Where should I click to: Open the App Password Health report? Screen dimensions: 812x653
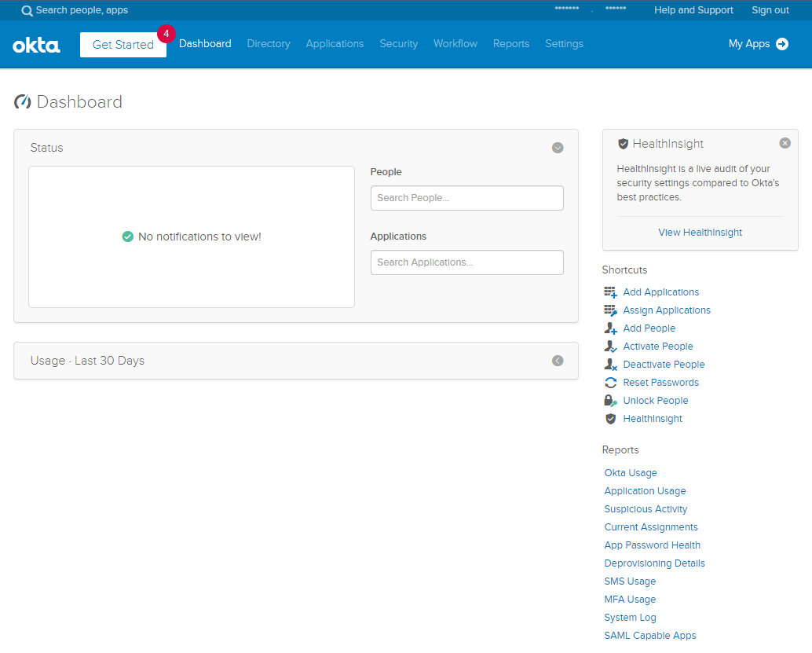pos(652,545)
